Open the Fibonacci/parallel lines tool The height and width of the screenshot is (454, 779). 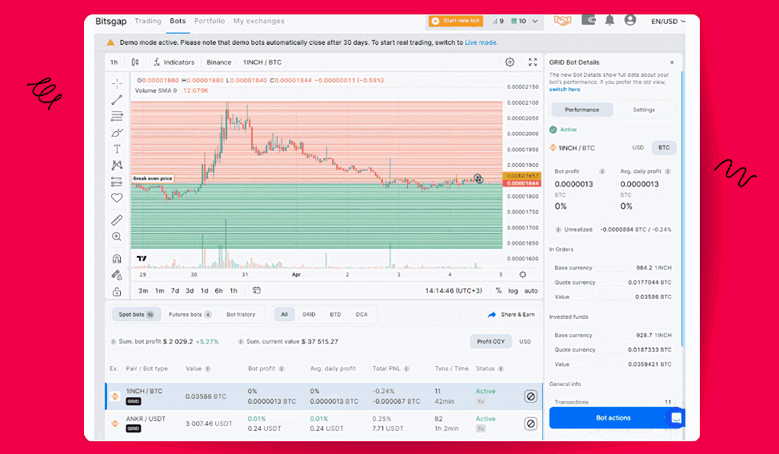click(x=117, y=116)
